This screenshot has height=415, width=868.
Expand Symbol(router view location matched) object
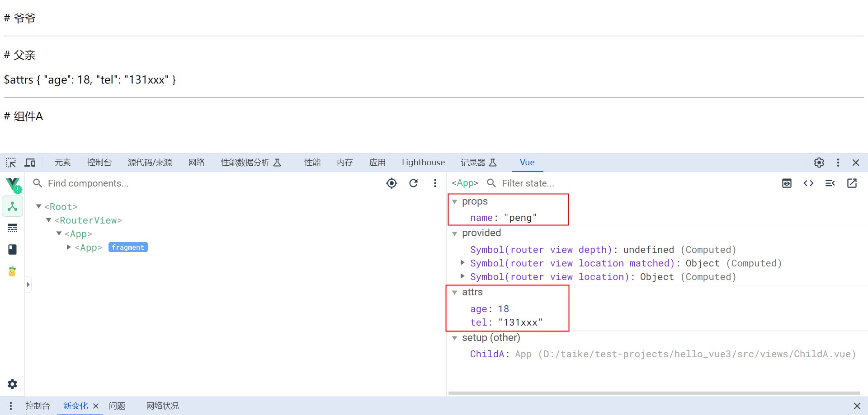coord(462,262)
